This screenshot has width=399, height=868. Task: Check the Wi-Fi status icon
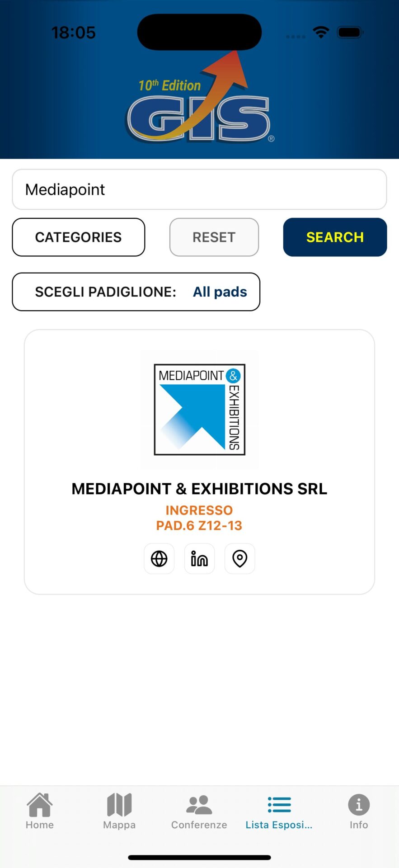pos(321,33)
